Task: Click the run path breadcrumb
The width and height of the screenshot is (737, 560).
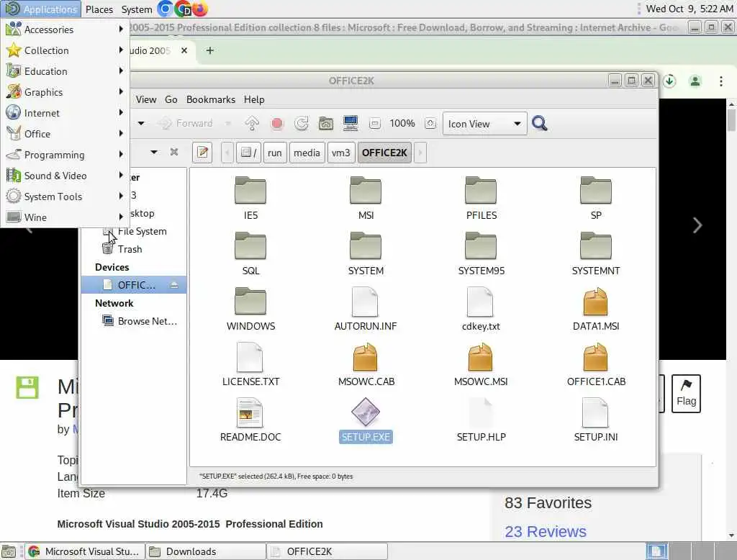Action: 274,153
